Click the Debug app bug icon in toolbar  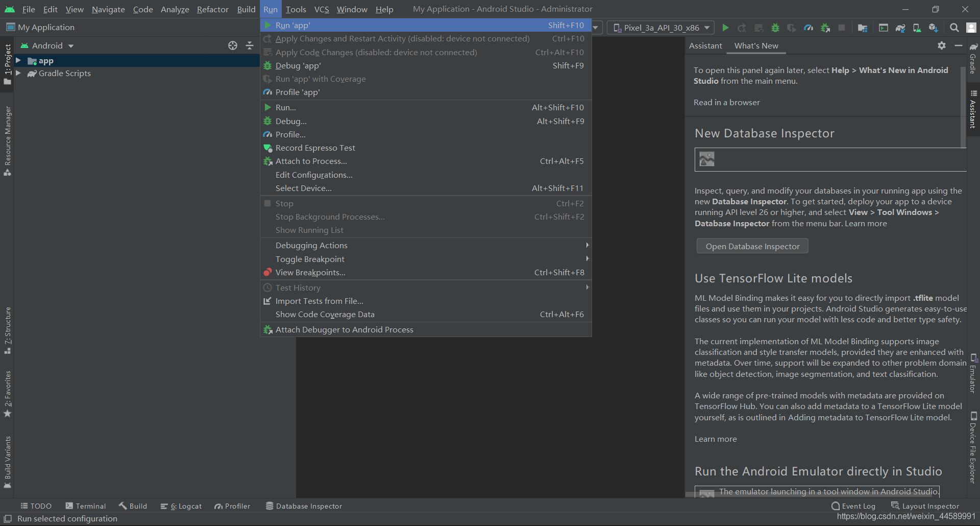775,28
